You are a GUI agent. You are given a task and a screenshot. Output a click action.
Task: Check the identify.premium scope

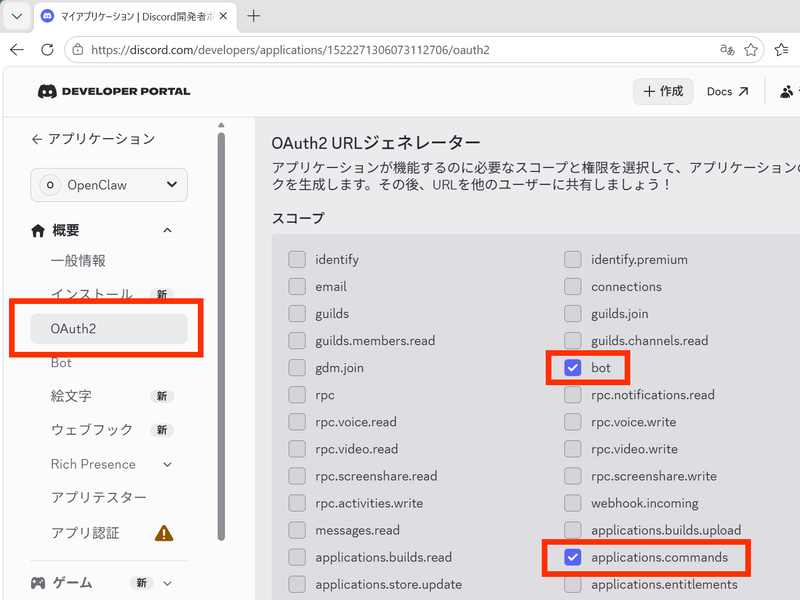[x=572, y=259]
